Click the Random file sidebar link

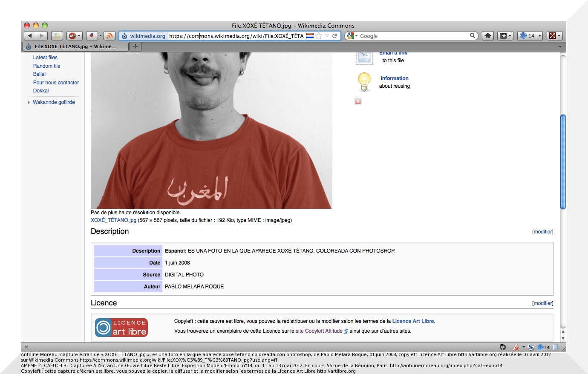[47, 66]
